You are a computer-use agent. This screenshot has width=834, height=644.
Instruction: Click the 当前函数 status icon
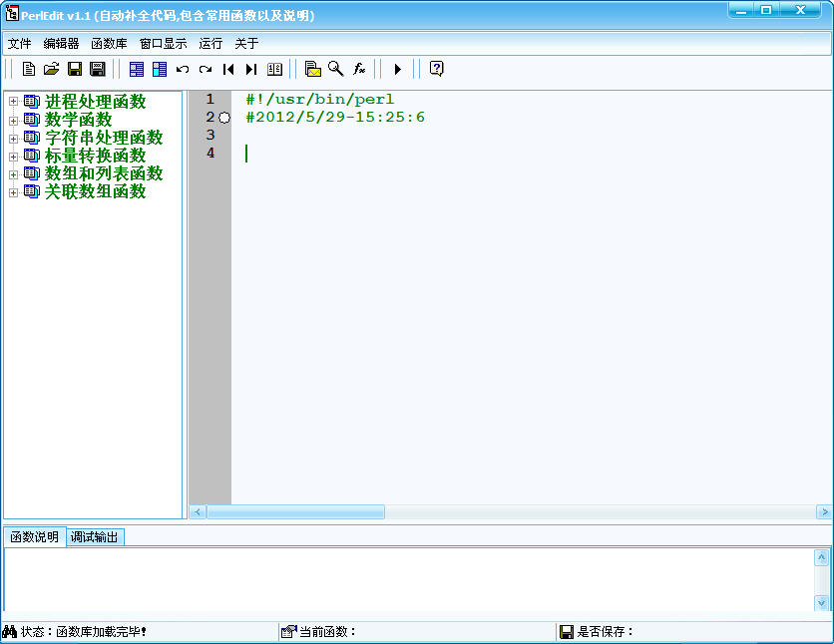pyautogui.click(x=288, y=631)
